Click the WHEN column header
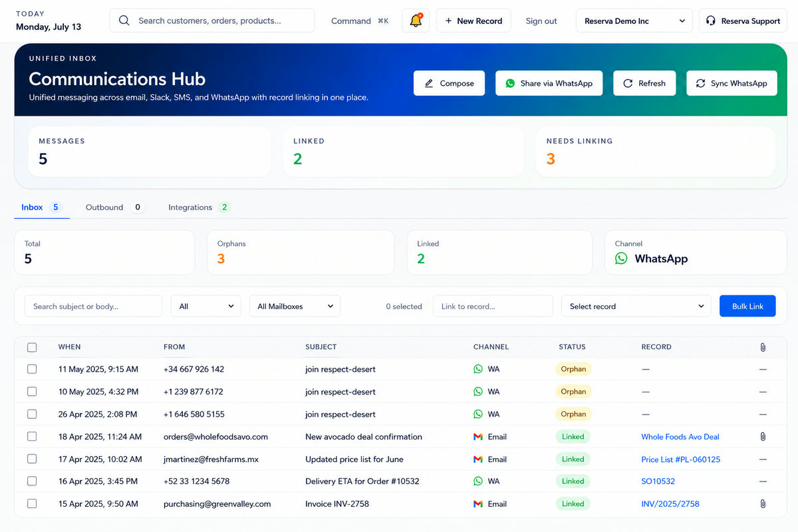Viewport: 798px width, 532px height. click(70, 347)
